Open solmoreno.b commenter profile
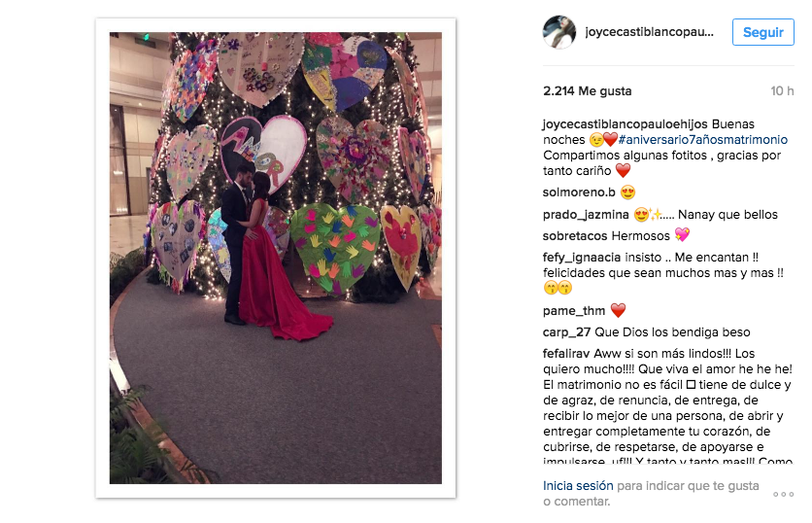This screenshot has height=523, width=812. tap(579, 192)
